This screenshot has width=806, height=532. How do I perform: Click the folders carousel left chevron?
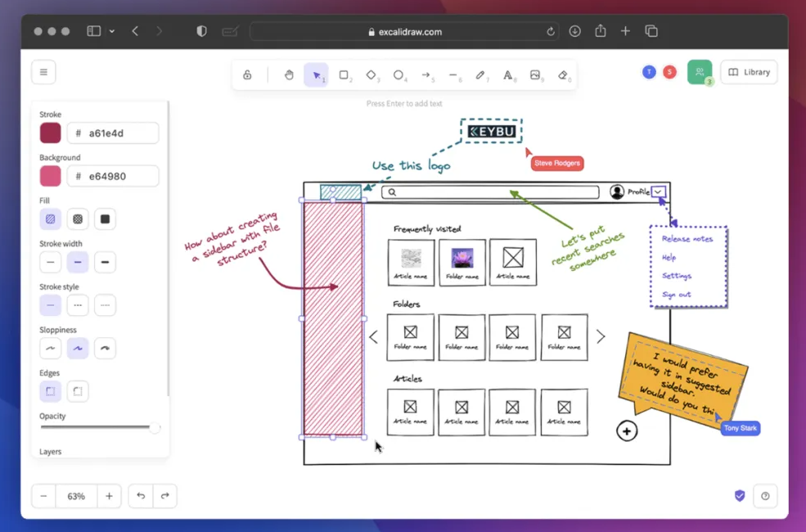374,337
